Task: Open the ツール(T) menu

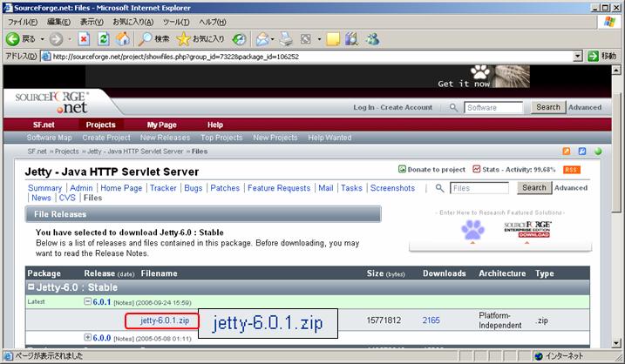Action: click(176, 22)
